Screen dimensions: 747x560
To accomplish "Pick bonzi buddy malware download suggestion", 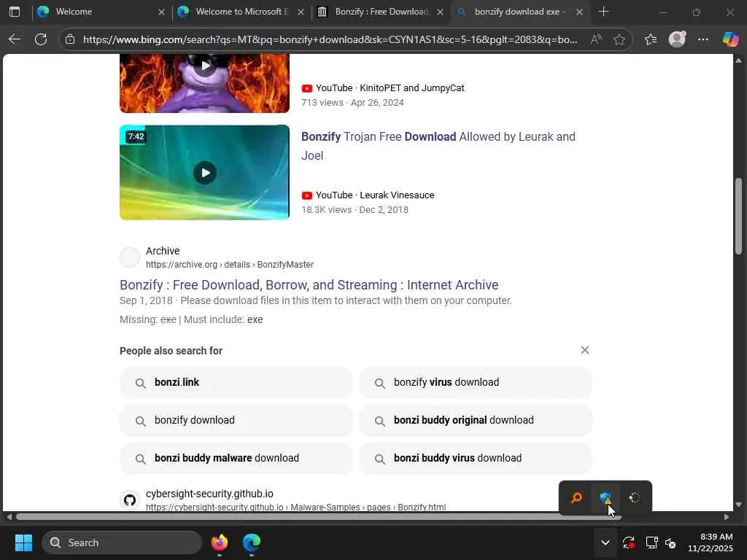I will pyautogui.click(x=236, y=458).
